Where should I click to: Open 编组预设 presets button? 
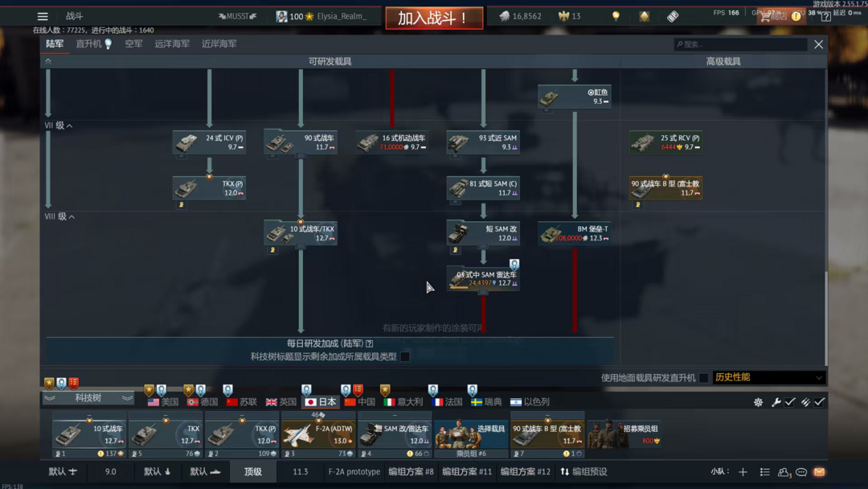(x=583, y=472)
